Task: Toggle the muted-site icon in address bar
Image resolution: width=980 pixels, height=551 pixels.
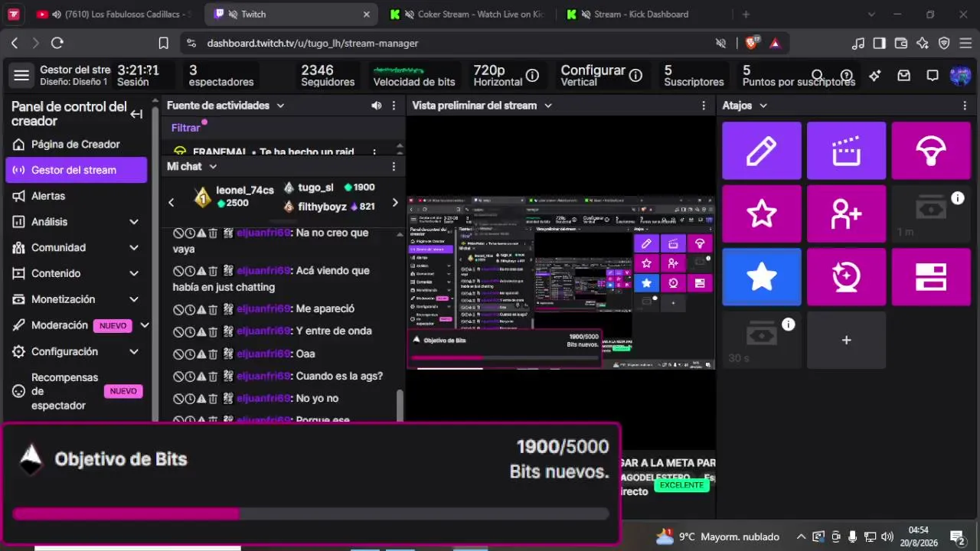Action: [720, 43]
